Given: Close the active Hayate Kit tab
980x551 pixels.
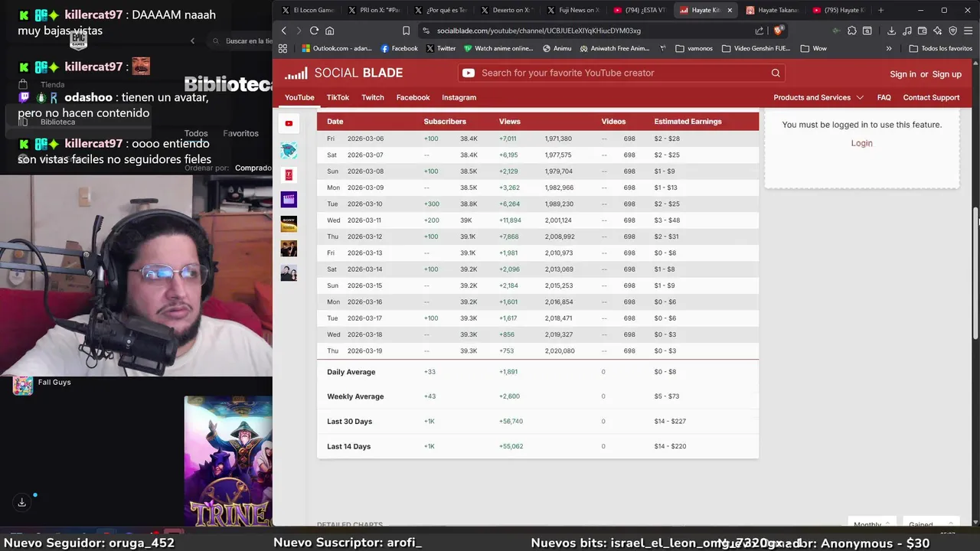Looking at the screenshot, I should point(730,10).
